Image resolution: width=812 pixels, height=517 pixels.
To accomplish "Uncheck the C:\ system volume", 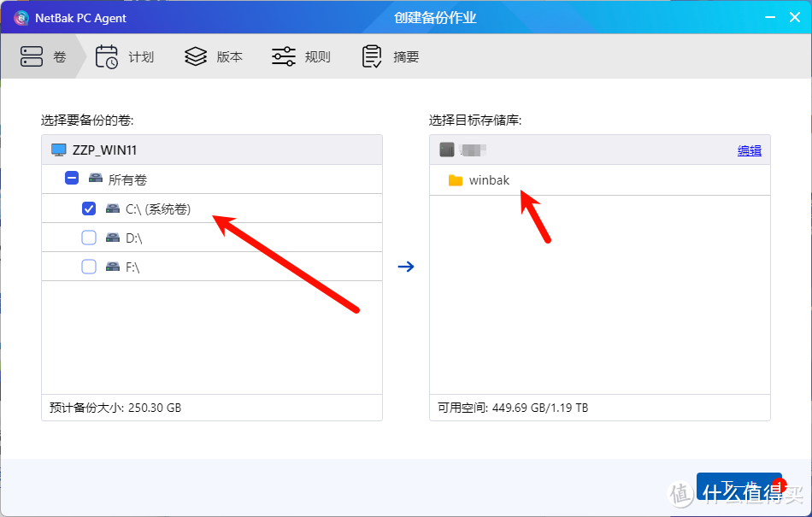I will 89,208.
